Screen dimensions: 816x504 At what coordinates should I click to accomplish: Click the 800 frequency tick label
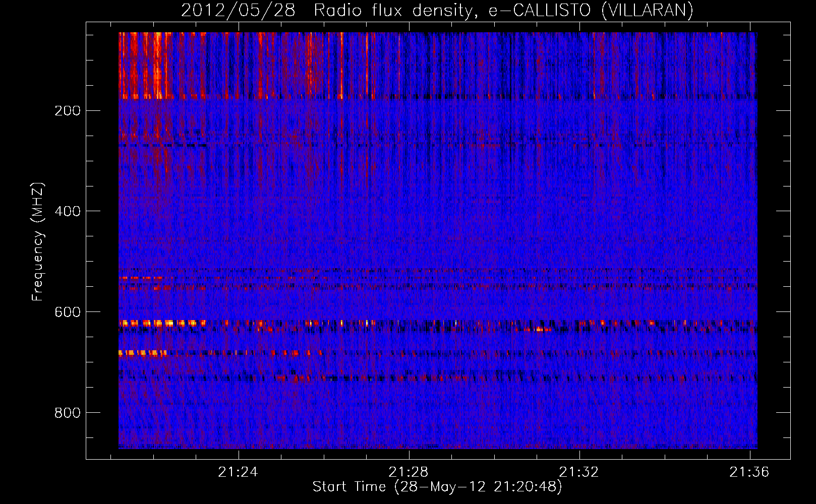click(68, 413)
